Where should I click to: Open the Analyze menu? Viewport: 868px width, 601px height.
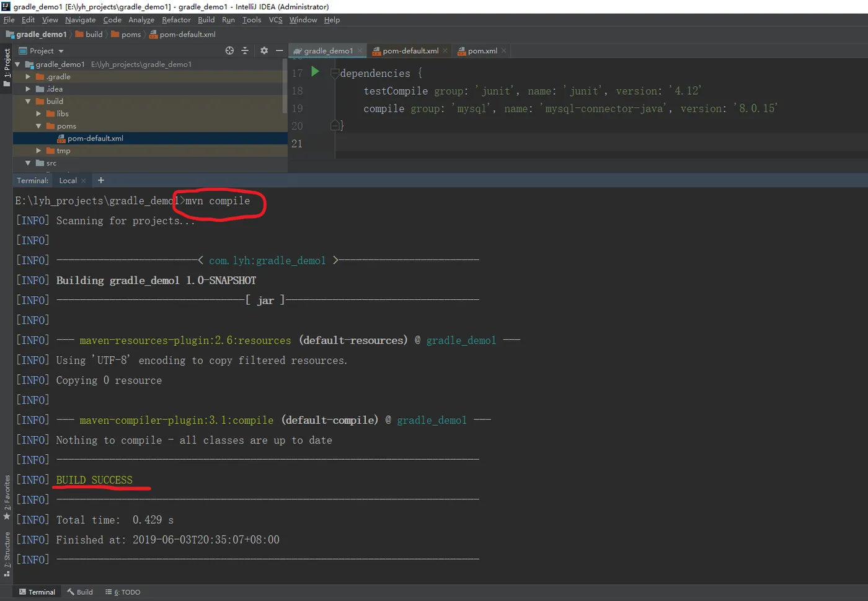pos(141,20)
